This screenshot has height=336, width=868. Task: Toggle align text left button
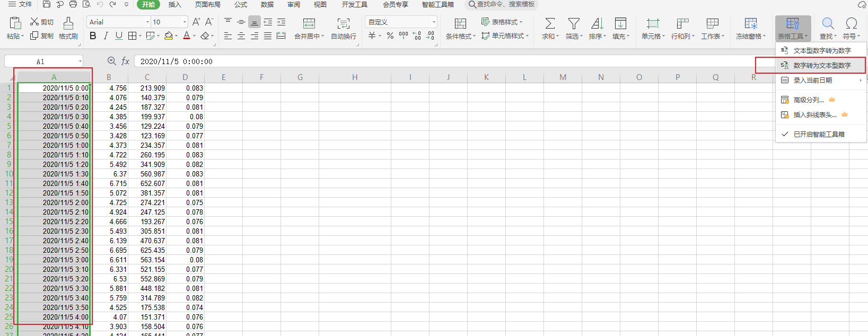(228, 36)
